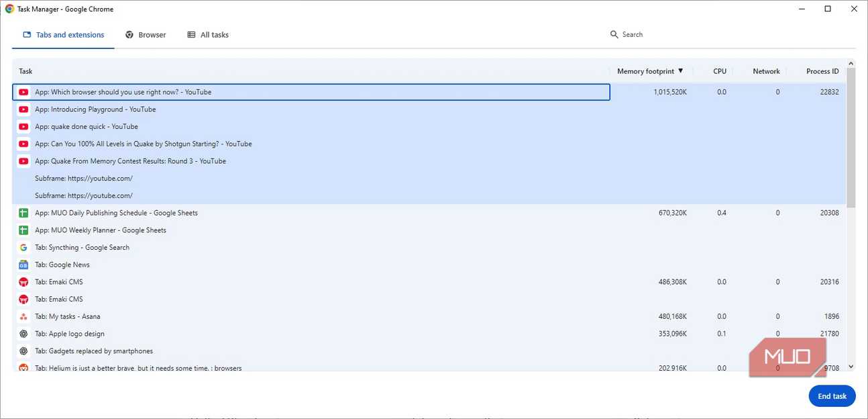868x419 pixels.
Task: Click YouTube icon of 'Shotgun Starting' row
Action: pyautogui.click(x=23, y=144)
